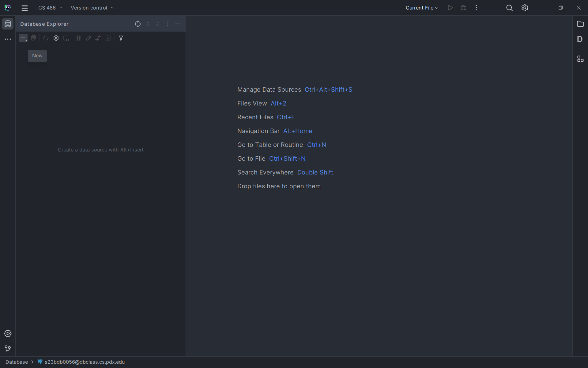
Task: Click the bold D icon on right sidebar
Action: (580, 39)
